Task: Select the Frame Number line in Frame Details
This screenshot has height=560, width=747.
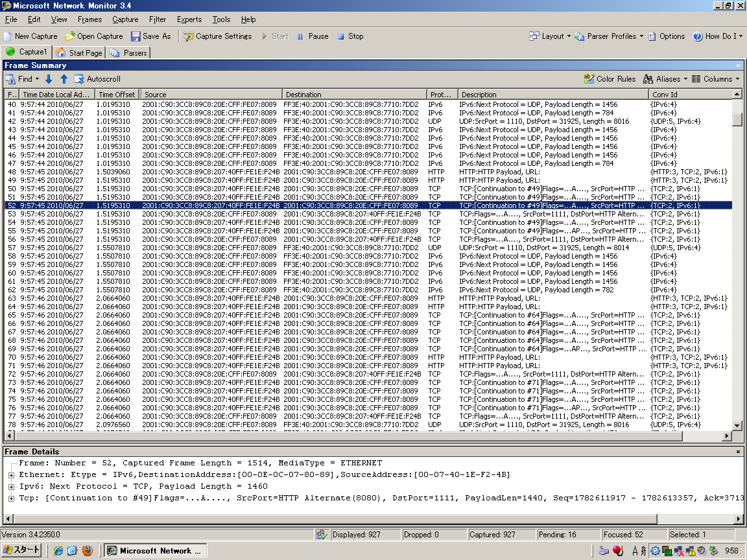Action: click(x=200, y=463)
